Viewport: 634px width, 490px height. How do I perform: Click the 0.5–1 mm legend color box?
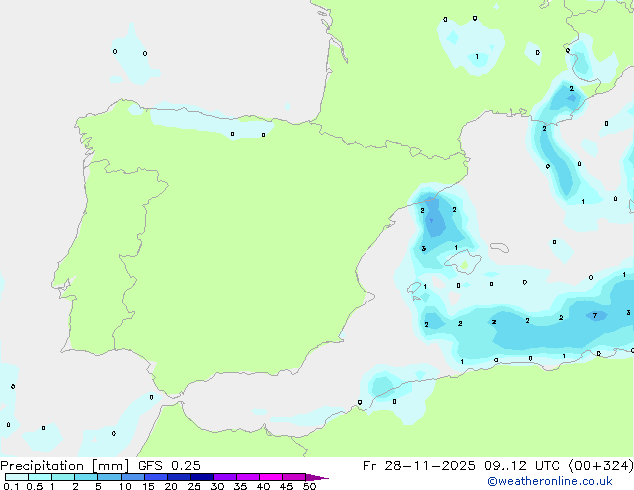pos(40,477)
